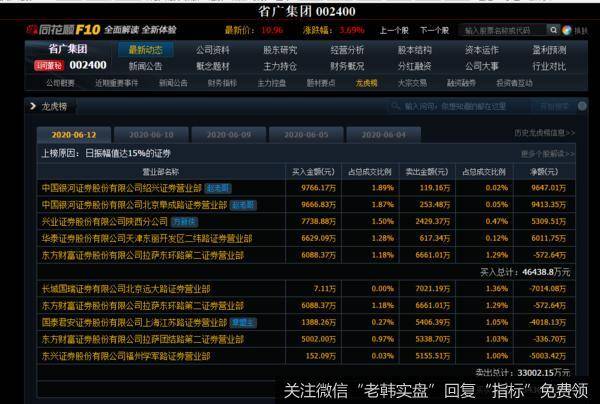Viewport: 600px width, 404px height.
Task: Click the -7014.08万 net amount cell
Action: tap(548, 289)
